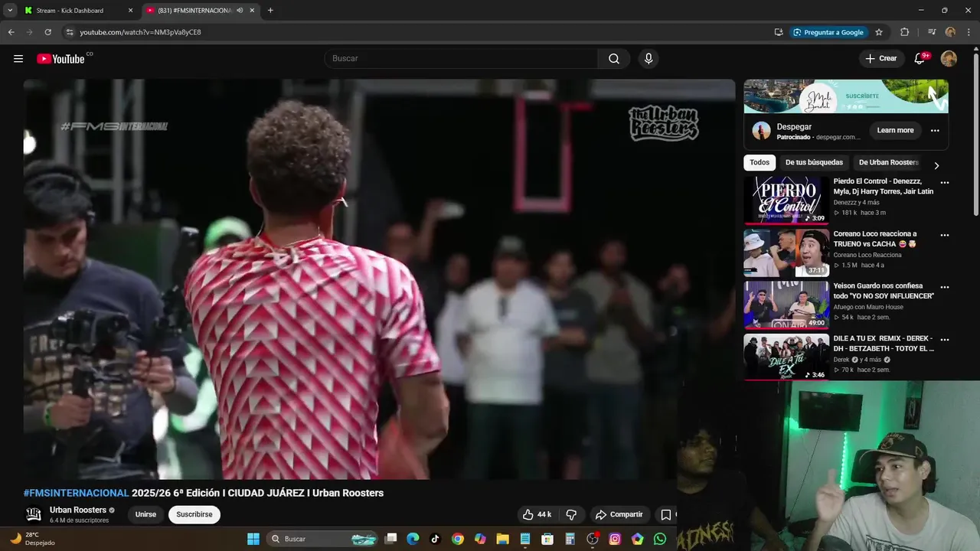Open Microsoft Store from the taskbar
Screen dimensions: 980x551
pyautogui.click(x=547, y=539)
